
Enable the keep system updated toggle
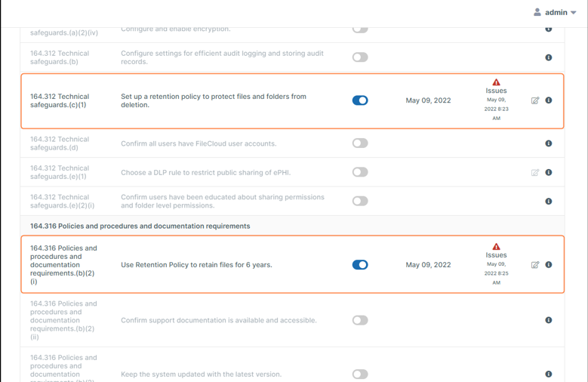point(360,374)
